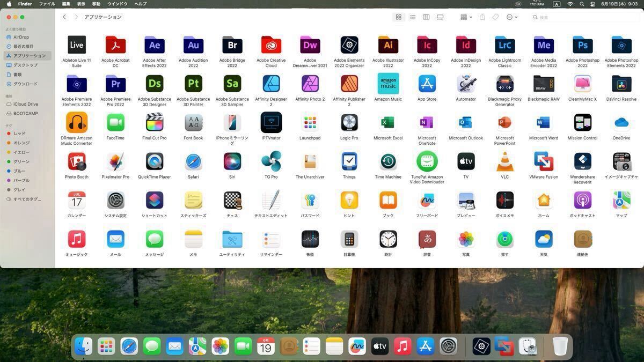The width and height of the screenshot is (644, 362).
Task: Click the 株価 app icon
Action: coord(310,239)
